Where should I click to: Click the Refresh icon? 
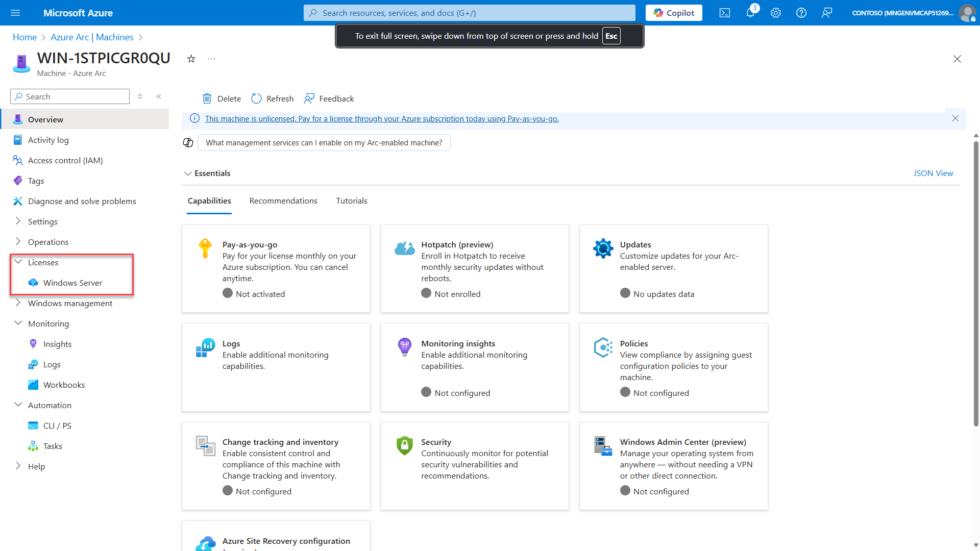256,98
